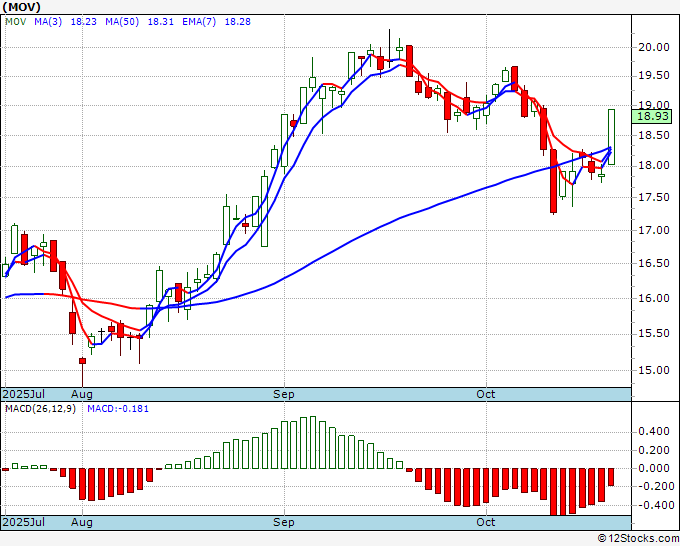This screenshot has height=546, width=680.
Task: Click the 0.000 MACD axis label
Action: point(654,468)
